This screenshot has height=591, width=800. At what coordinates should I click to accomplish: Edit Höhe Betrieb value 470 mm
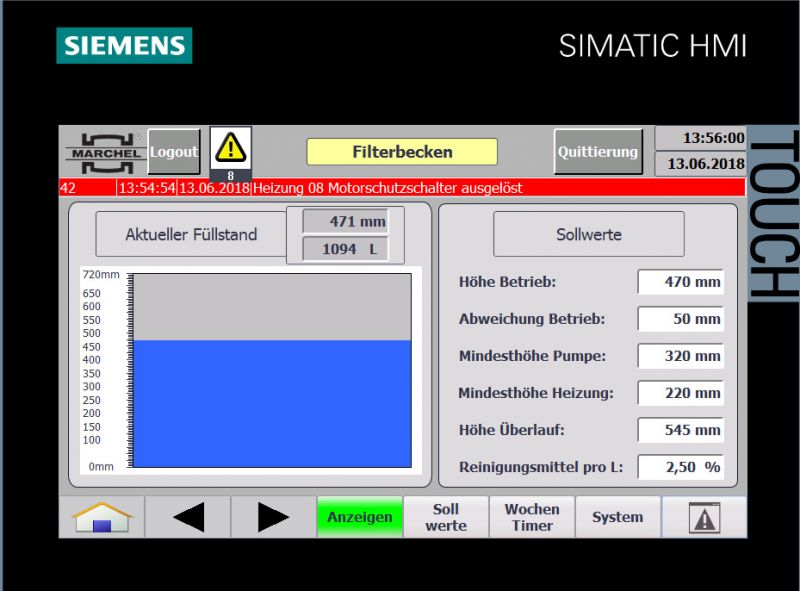(x=681, y=282)
